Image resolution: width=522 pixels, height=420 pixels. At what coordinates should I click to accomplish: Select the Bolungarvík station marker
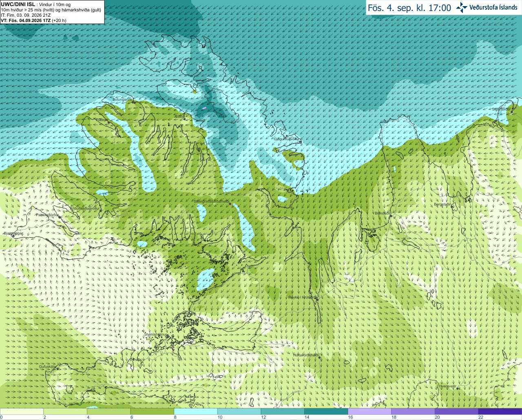click(x=133, y=102)
